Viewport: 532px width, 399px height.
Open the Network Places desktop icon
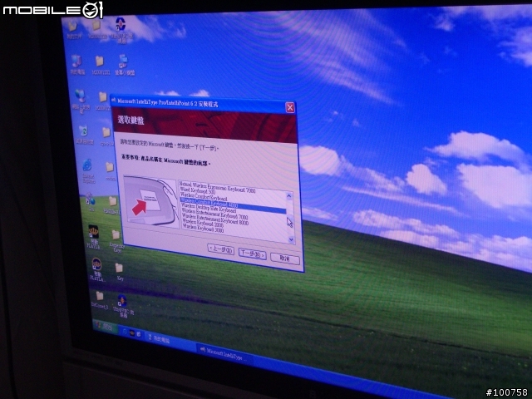pyautogui.click(x=81, y=100)
